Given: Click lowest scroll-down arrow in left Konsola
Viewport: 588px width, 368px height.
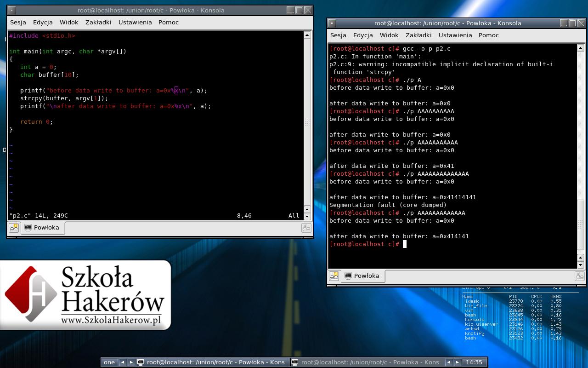Looking at the screenshot, I should coord(307,217).
